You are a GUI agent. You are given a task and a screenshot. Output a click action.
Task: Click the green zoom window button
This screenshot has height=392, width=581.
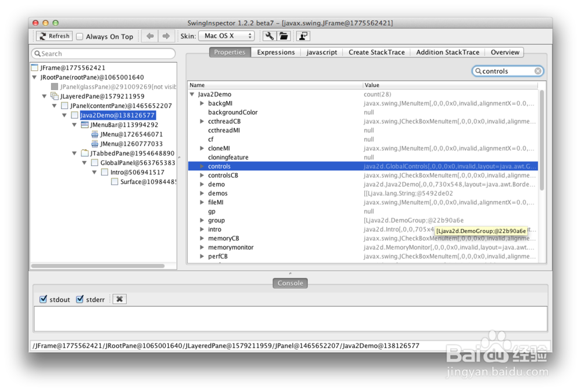(56, 23)
